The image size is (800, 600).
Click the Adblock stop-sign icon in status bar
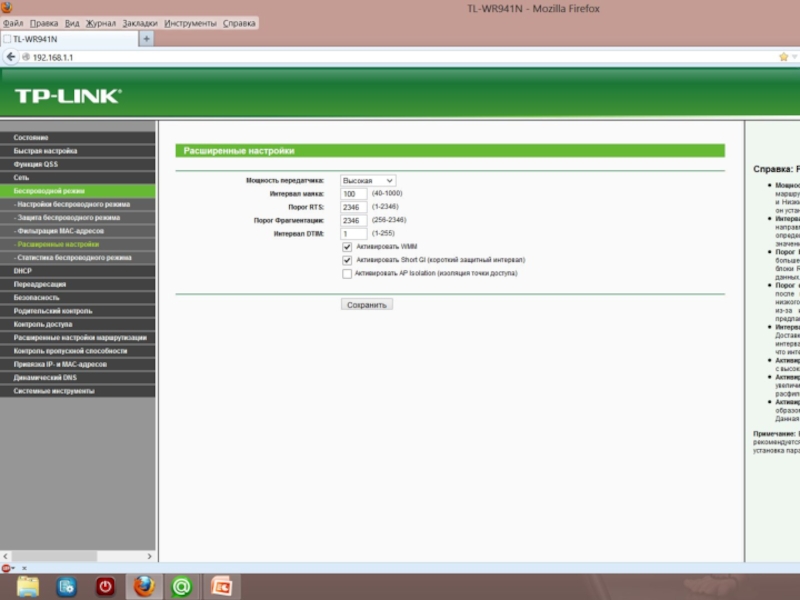7,567
